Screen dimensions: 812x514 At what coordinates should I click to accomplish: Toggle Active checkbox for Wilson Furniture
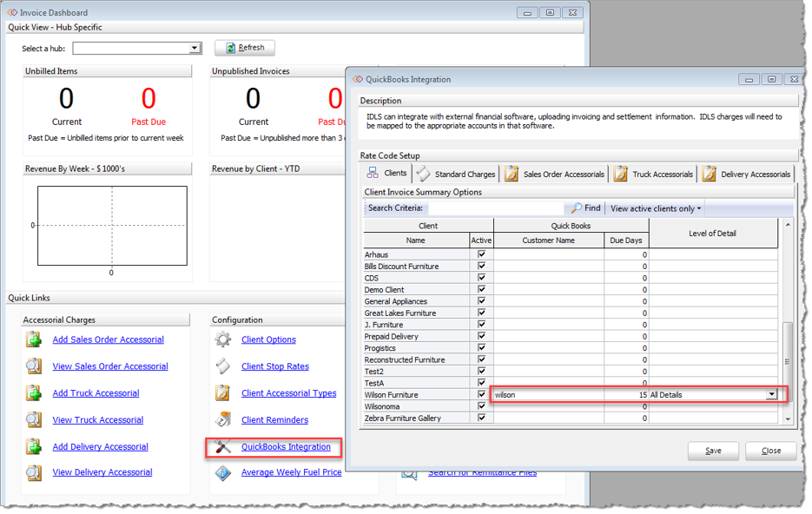482,394
